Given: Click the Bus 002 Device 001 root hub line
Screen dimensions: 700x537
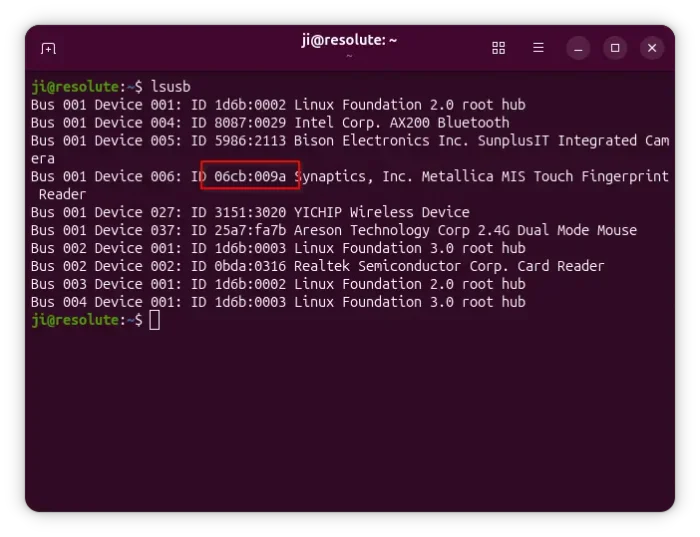Looking at the screenshot, I should (278, 248).
